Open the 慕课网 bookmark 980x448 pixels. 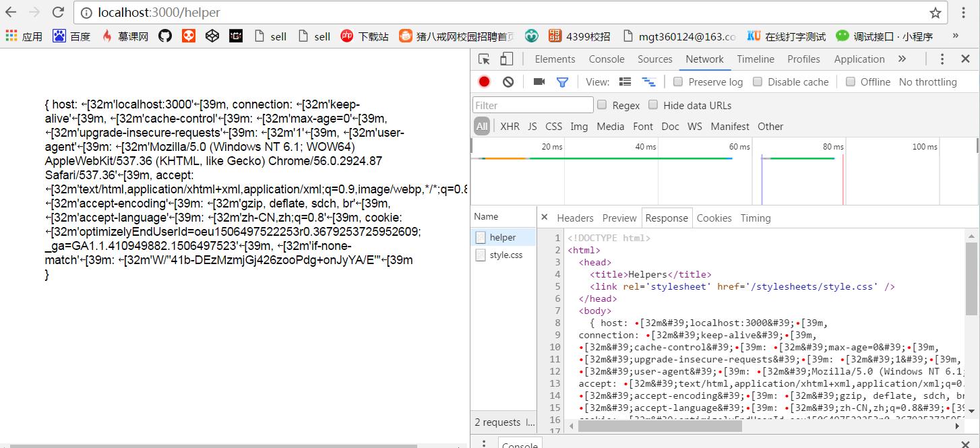pyautogui.click(x=125, y=36)
